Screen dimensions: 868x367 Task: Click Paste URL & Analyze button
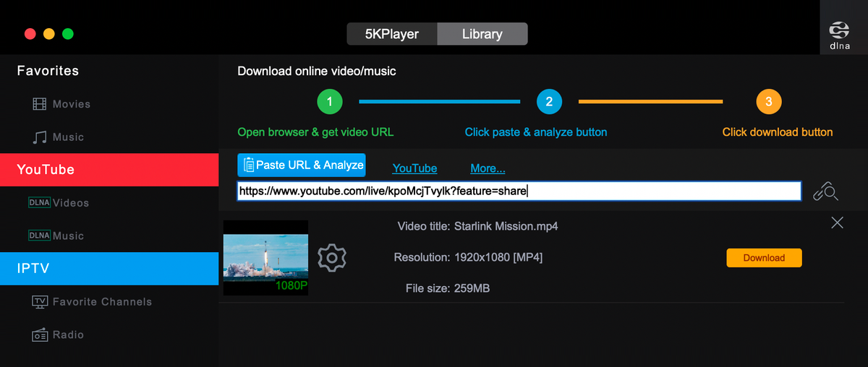(x=302, y=165)
